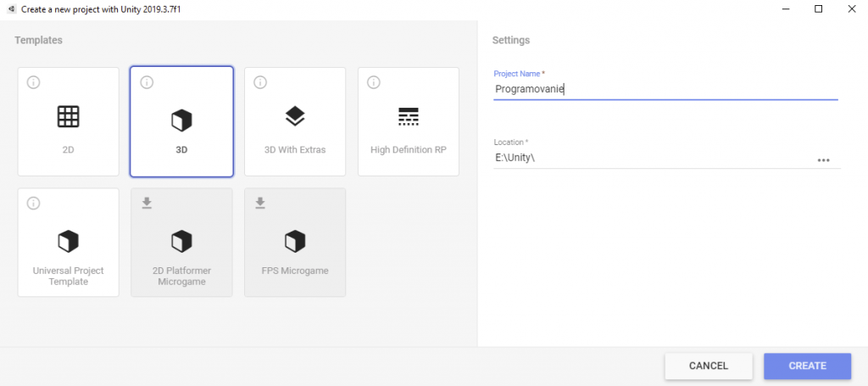This screenshot has height=386, width=868.
Task: Select the 3D cube template card
Action: click(x=181, y=122)
